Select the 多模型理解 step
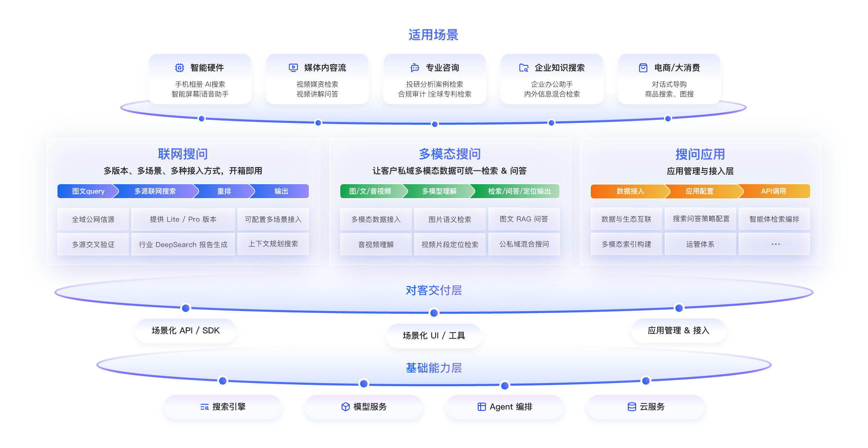This screenshot has height=448, width=868. point(439,191)
